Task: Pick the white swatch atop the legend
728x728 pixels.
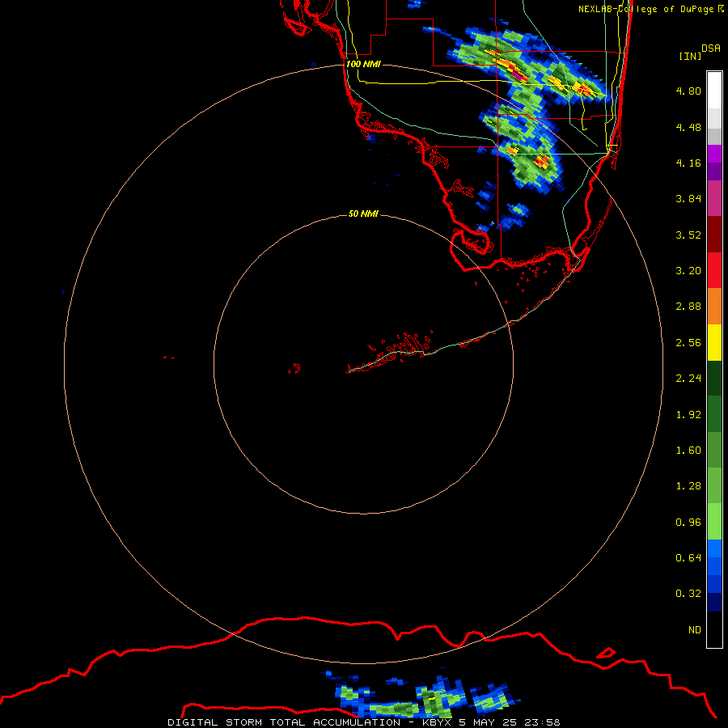Action: (x=714, y=91)
